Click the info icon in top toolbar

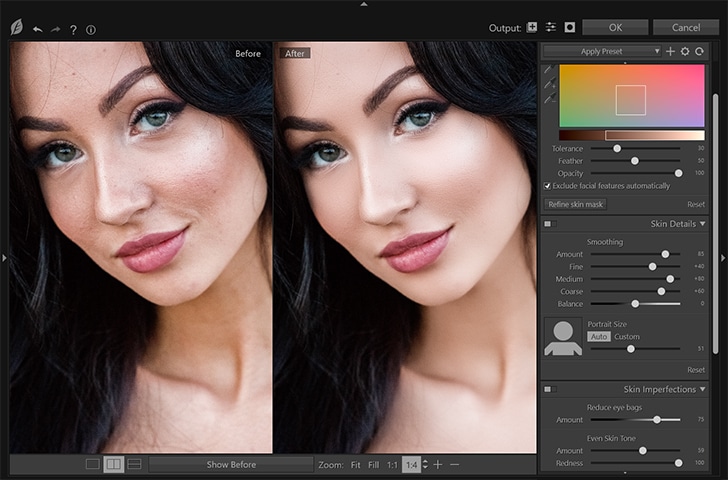pos(91,29)
